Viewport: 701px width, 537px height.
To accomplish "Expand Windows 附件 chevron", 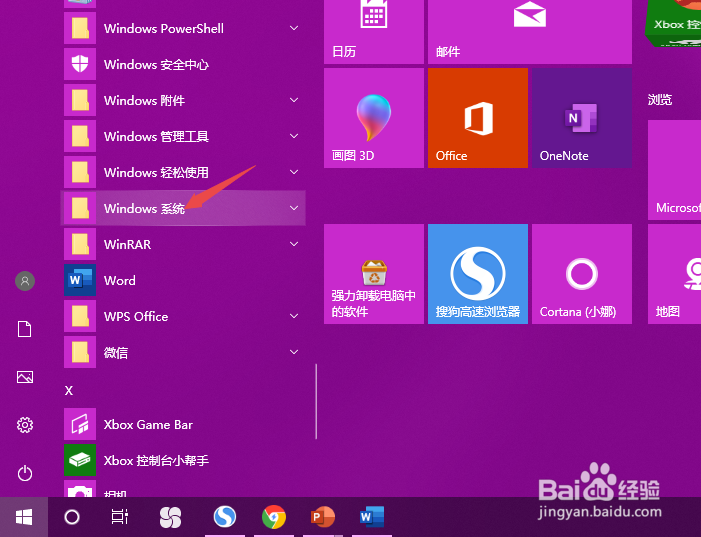I will [294, 100].
